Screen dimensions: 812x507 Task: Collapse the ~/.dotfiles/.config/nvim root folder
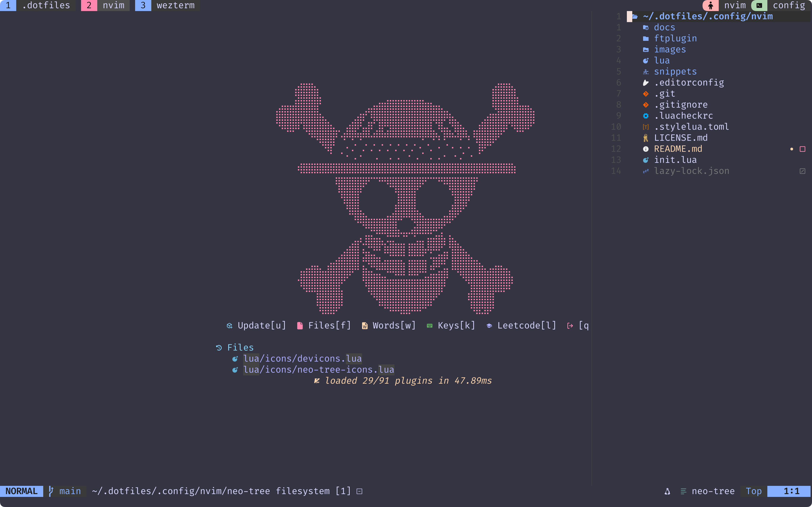(707, 16)
